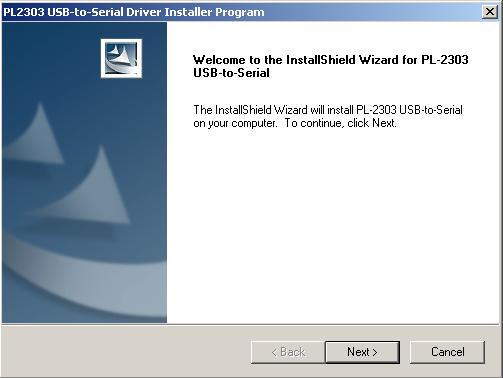Click the grayed-out Back button

coord(288,352)
